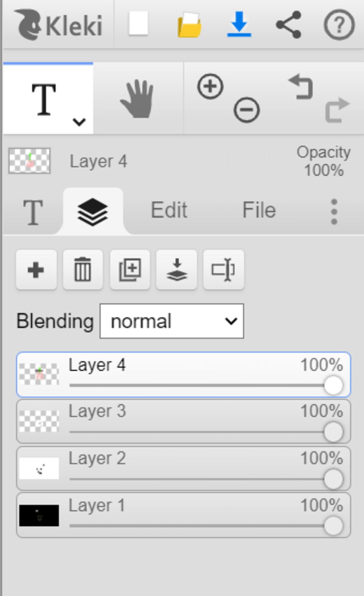The image size is (364, 596).
Task: Click the zoom out minus icon
Action: (x=246, y=110)
